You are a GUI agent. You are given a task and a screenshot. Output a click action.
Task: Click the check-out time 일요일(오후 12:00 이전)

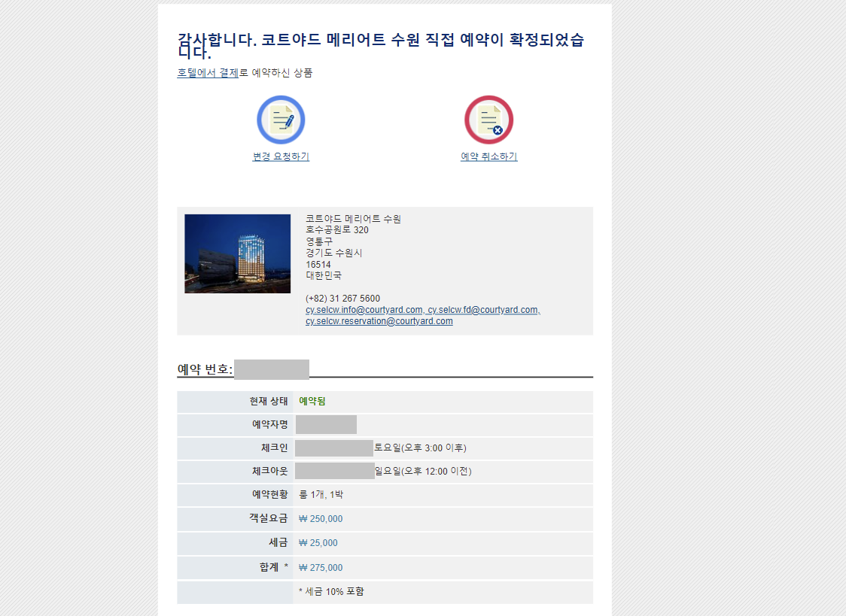(423, 471)
